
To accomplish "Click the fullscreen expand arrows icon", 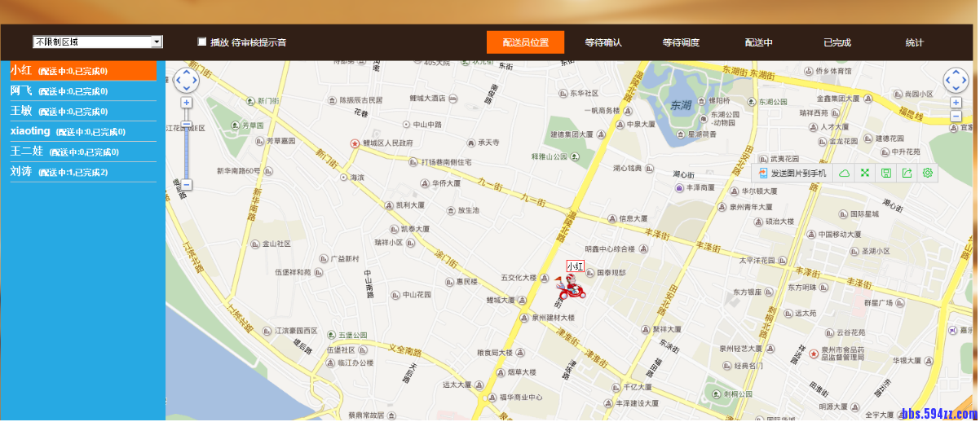I will tap(865, 173).
